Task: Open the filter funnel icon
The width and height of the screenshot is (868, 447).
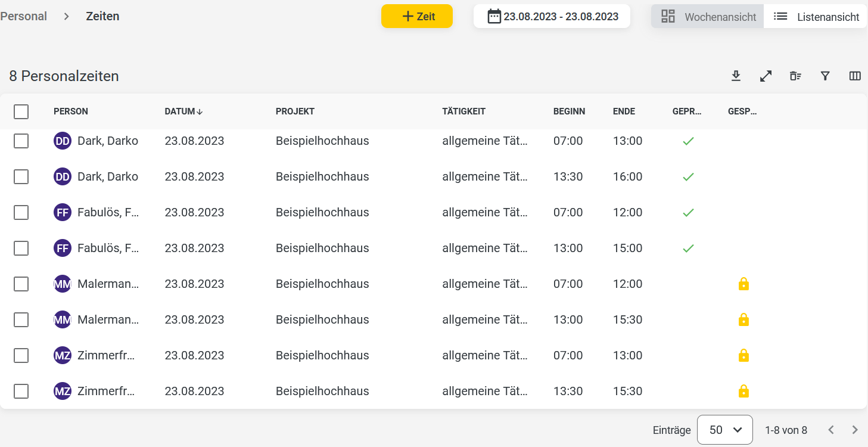Action: (825, 76)
